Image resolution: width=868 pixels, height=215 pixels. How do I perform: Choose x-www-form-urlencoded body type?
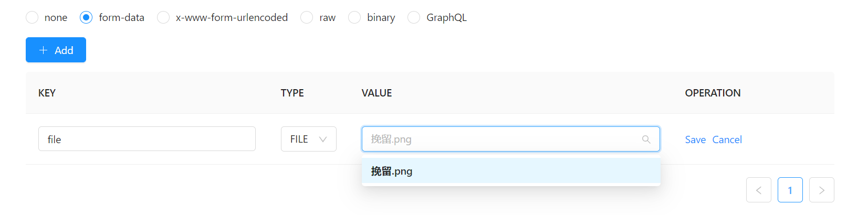(x=164, y=18)
